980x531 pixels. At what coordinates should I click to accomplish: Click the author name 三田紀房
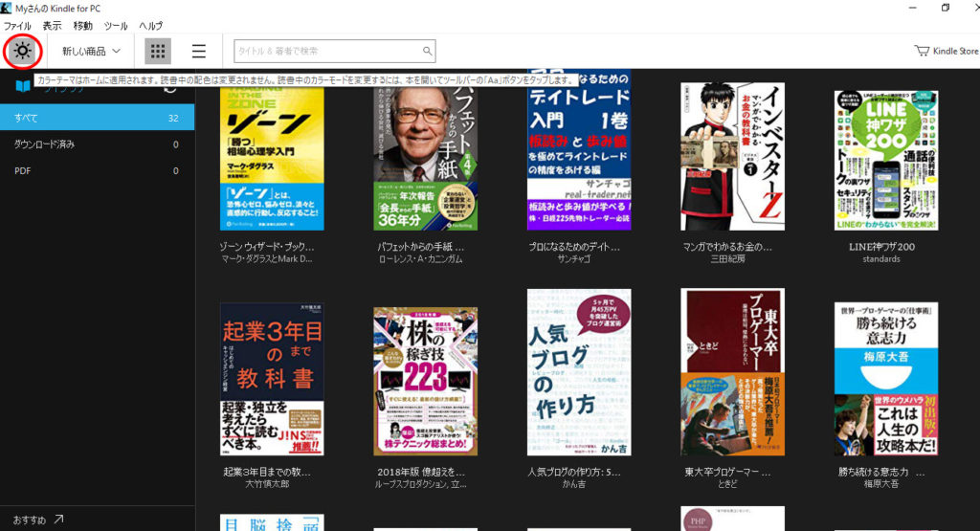727,258
